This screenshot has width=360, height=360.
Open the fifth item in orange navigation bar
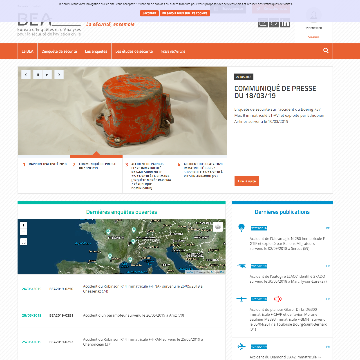coord(173,51)
